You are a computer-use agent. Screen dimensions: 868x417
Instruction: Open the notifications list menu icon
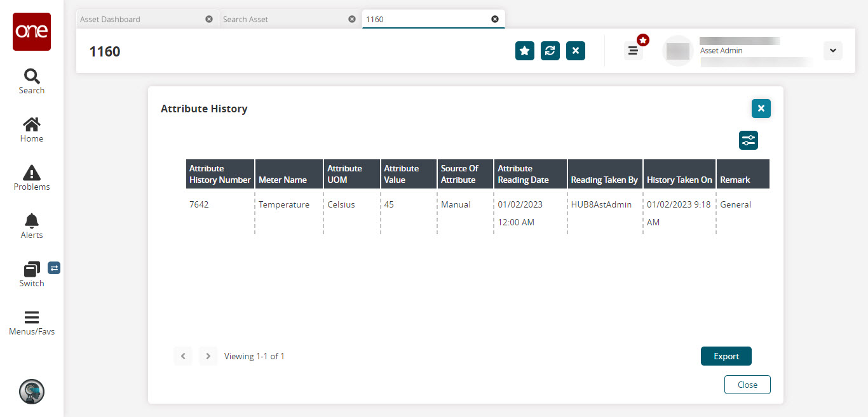pyautogui.click(x=633, y=51)
